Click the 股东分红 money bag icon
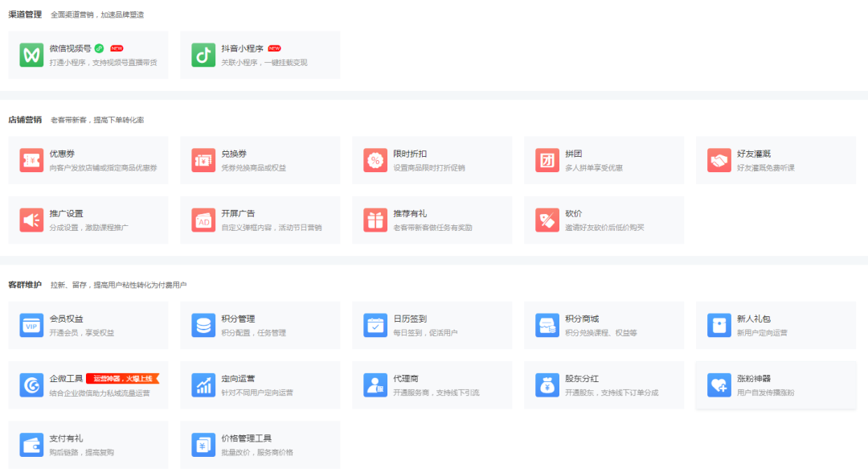The width and height of the screenshot is (868, 473). 547,385
